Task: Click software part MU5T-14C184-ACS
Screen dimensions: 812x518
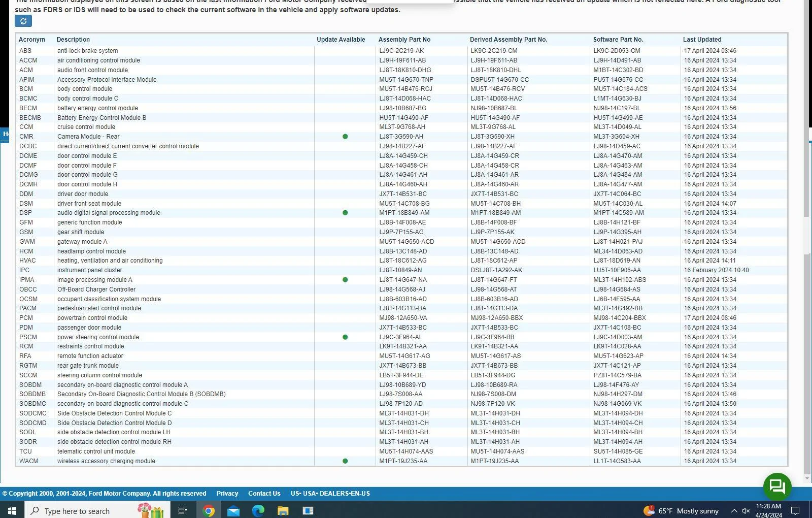Action: [620, 89]
